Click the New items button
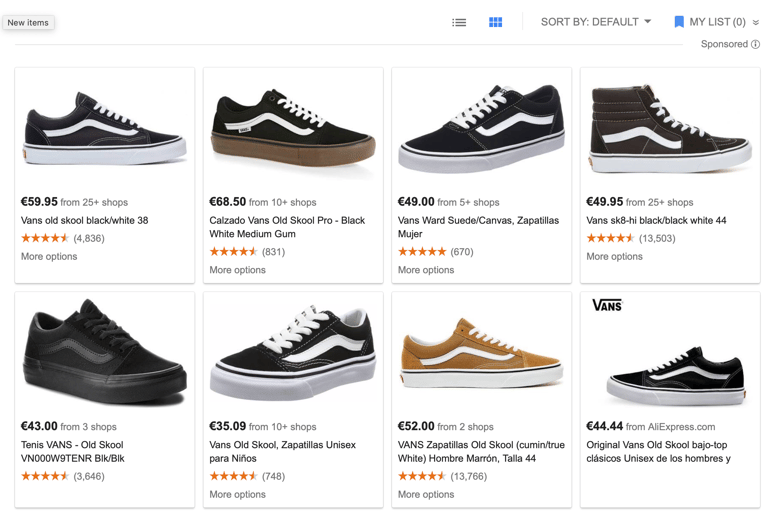The height and width of the screenshot is (515, 772). [28, 23]
